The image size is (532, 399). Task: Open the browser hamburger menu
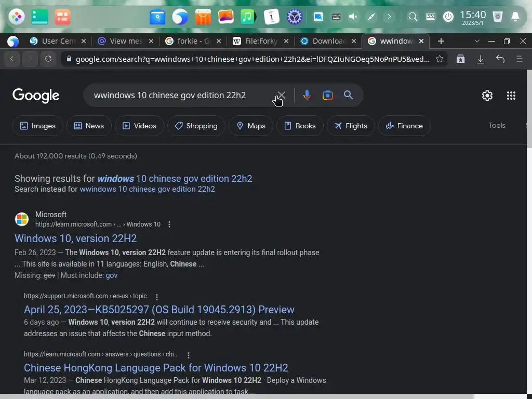519,59
